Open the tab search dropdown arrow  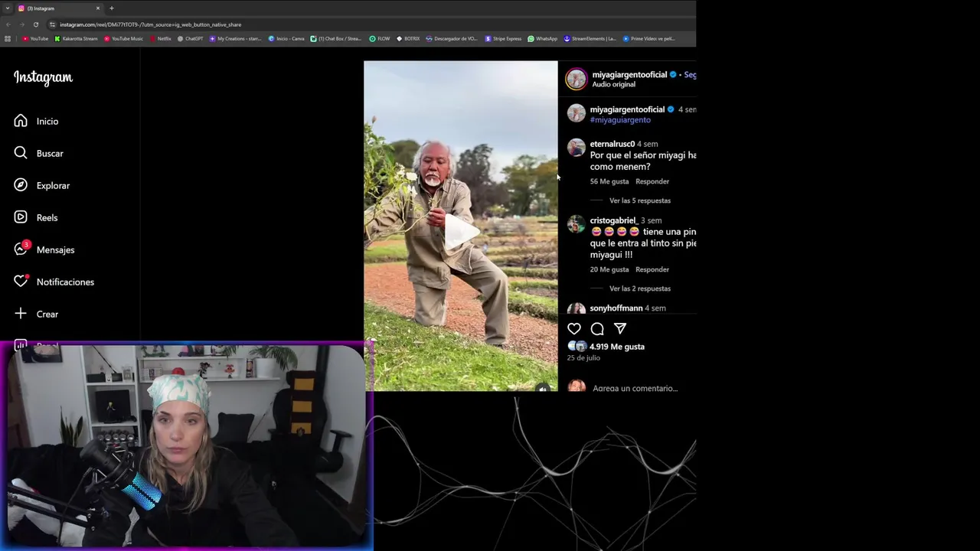click(x=7, y=8)
